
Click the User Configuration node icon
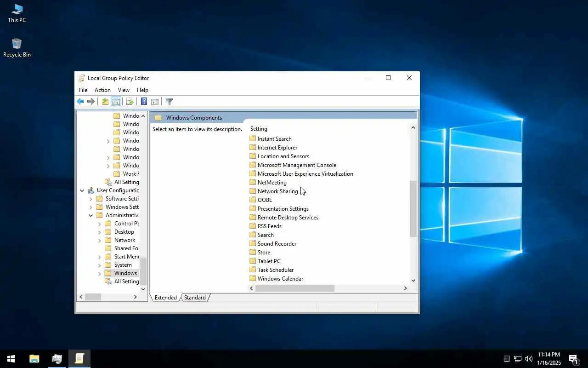90,190
